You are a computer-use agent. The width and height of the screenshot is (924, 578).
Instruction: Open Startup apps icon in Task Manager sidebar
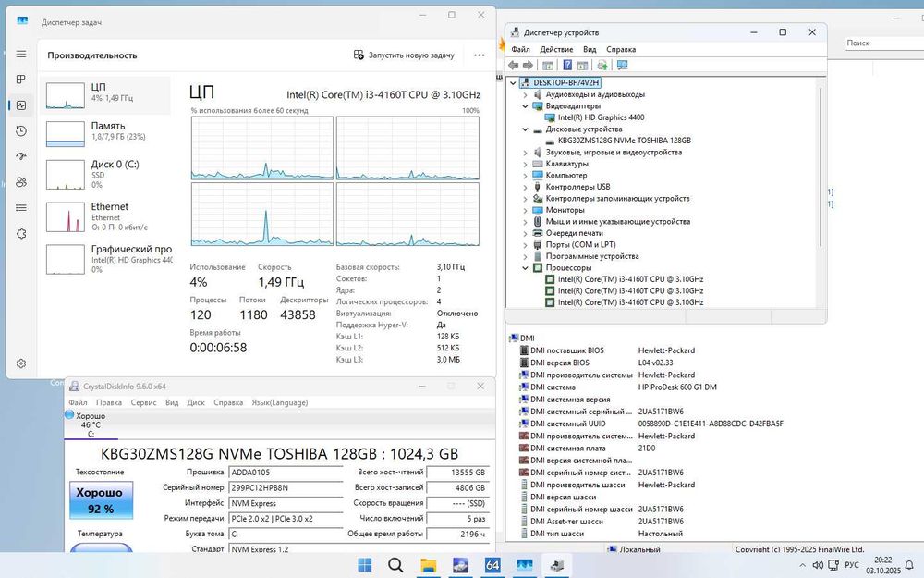21,156
